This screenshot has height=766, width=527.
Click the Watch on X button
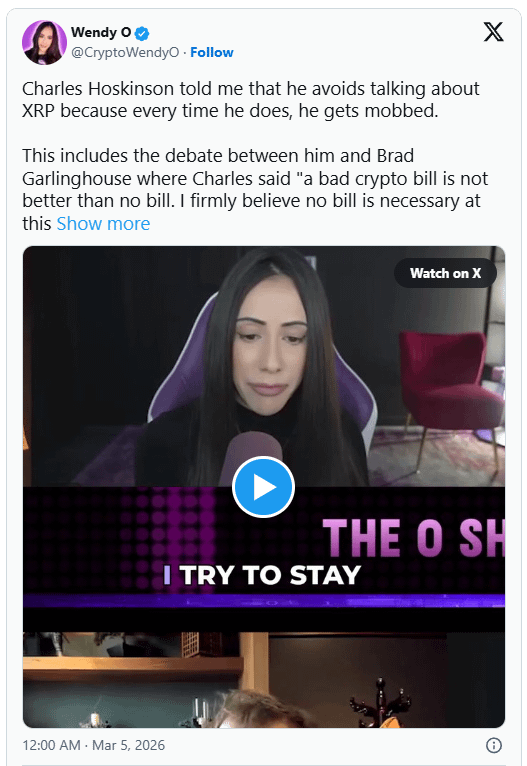[x=445, y=273]
